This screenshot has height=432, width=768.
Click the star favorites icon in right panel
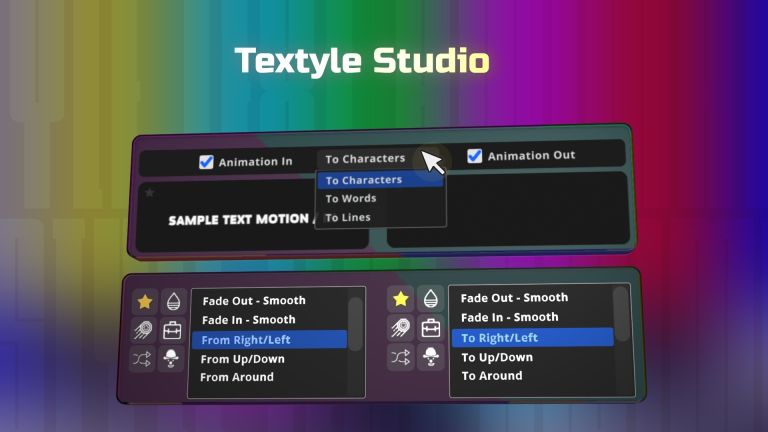coord(401,299)
